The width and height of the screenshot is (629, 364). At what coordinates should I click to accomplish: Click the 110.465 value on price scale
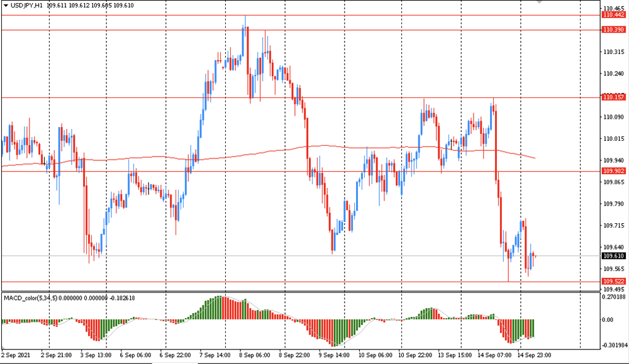tap(614, 8)
